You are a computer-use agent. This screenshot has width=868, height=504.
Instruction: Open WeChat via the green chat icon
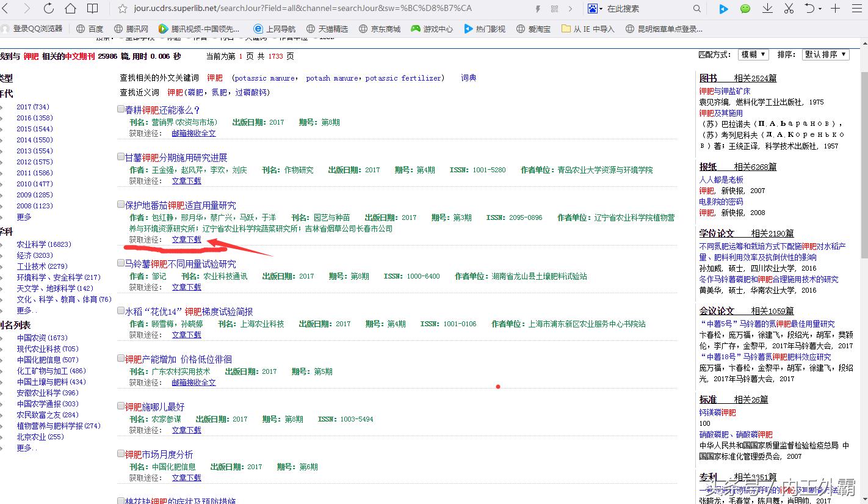(x=745, y=9)
